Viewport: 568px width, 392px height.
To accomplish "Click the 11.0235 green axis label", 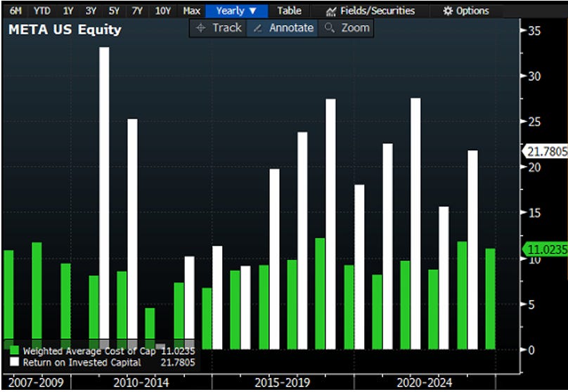I will tap(545, 249).
